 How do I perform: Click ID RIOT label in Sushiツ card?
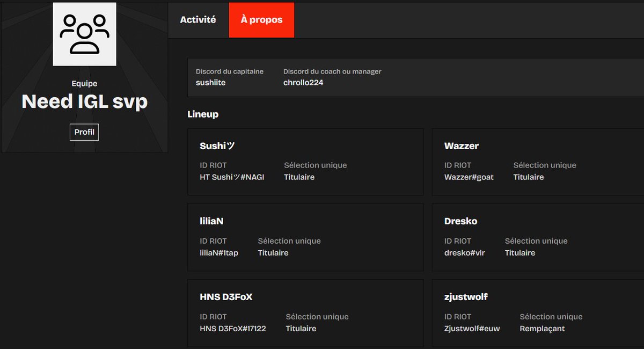(213, 165)
